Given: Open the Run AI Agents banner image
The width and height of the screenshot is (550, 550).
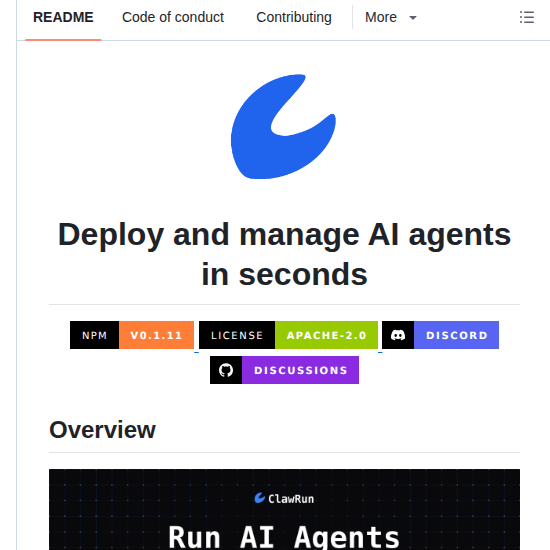Looking at the screenshot, I should [x=284, y=509].
